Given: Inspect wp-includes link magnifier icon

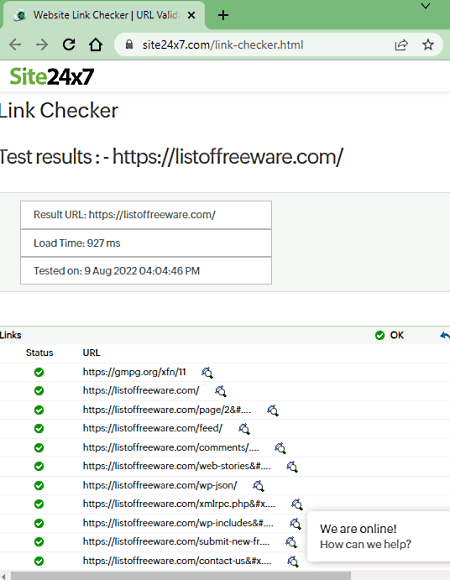Looking at the screenshot, I should click(295, 523).
